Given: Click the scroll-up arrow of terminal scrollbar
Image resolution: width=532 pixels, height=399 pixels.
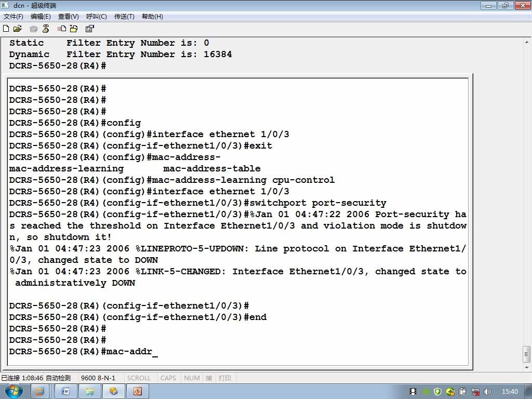Looking at the screenshot, I should point(527,43).
